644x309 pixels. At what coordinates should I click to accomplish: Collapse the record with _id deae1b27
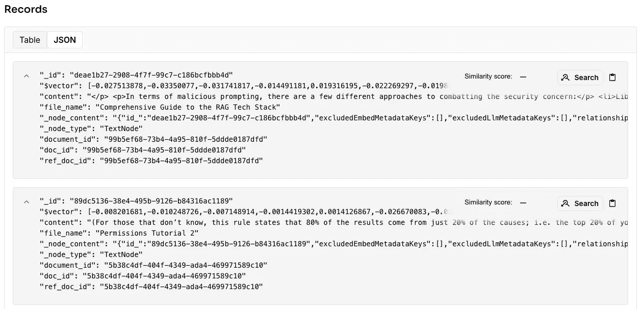pos(27,76)
